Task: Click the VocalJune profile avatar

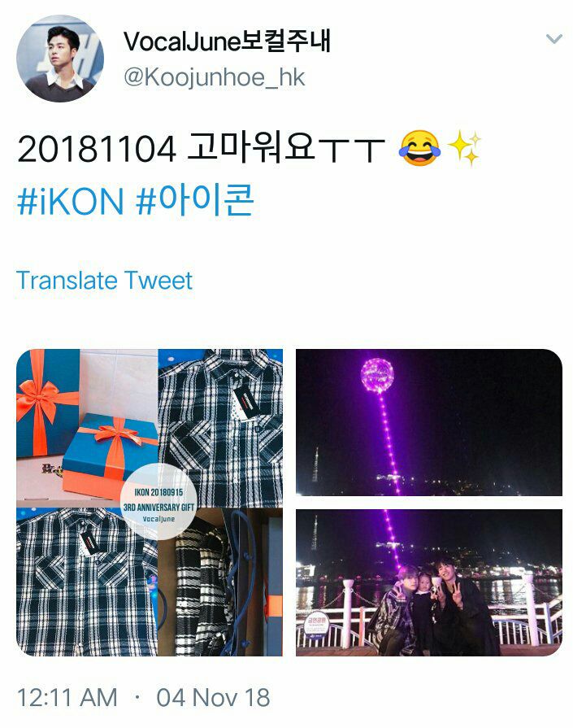Action: coord(60,58)
